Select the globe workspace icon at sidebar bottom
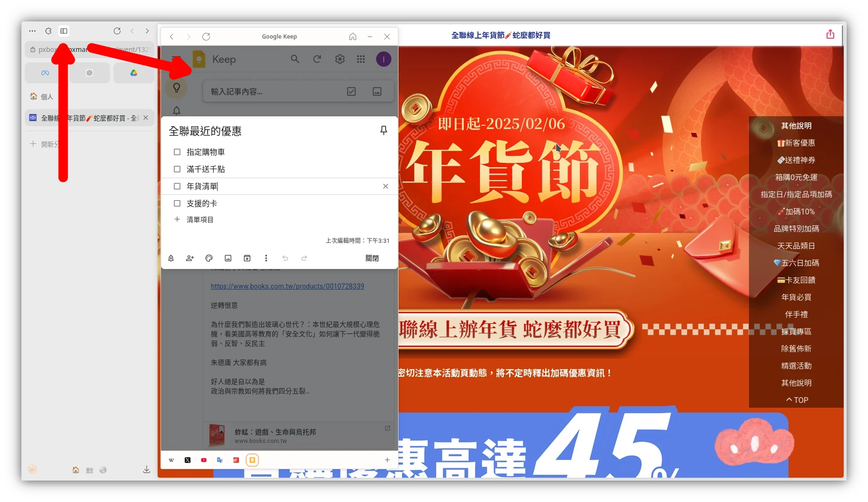 [x=103, y=470]
